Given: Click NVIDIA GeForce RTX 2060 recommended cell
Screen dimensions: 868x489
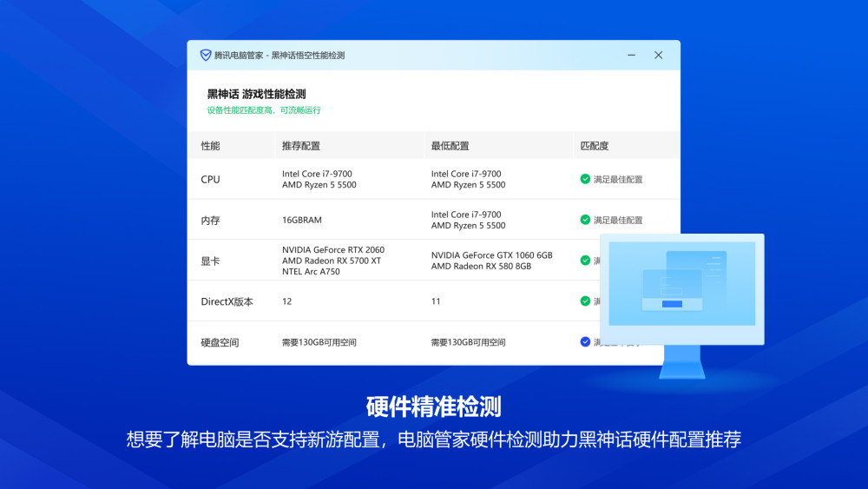Looking at the screenshot, I should click(333, 250).
